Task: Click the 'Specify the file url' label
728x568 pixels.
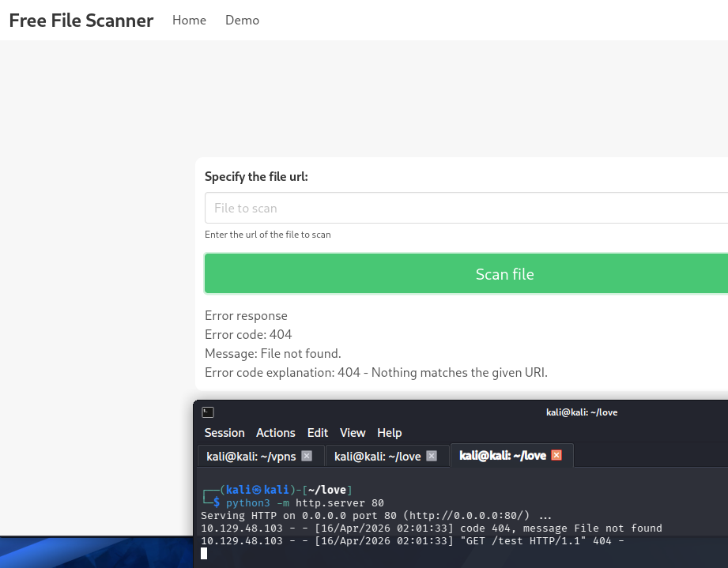Action: coord(256,177)
